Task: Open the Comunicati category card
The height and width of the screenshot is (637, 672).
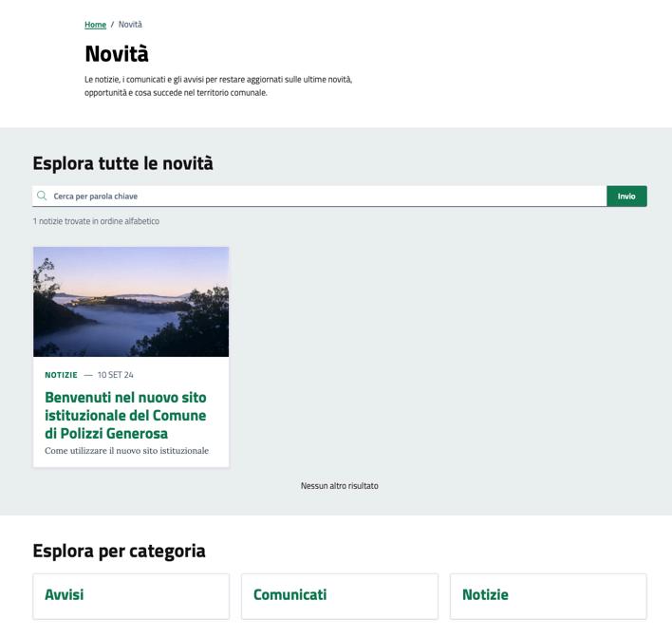Action: point(340,596)
